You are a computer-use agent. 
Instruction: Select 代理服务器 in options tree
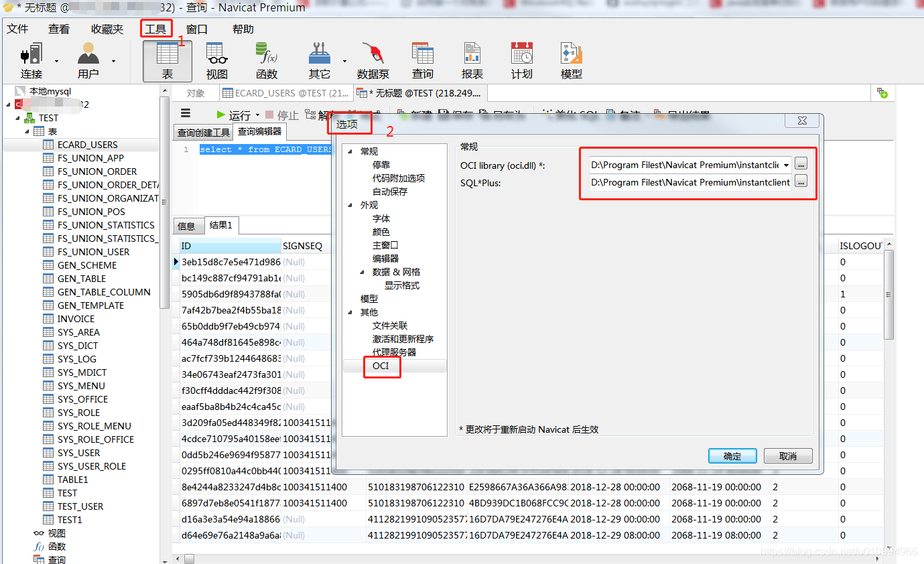(x=395, y=352)
